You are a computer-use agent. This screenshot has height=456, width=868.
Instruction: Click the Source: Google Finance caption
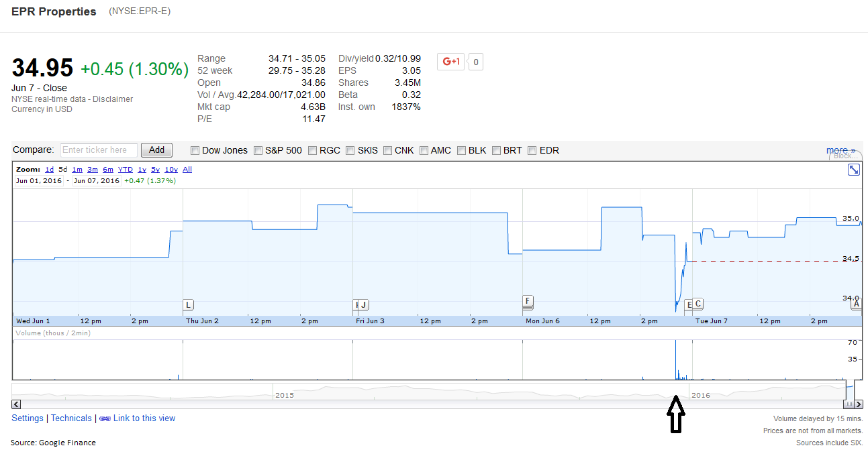[x=53, y=443]
